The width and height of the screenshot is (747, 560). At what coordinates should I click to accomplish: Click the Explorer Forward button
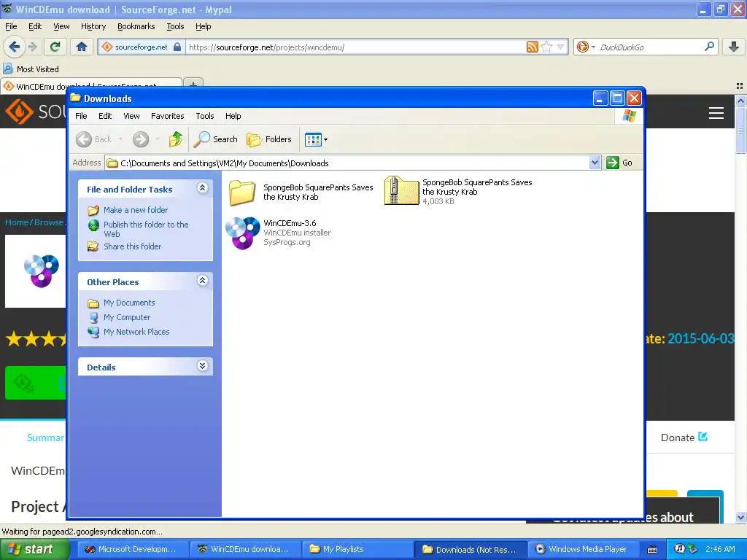[141, 139]
